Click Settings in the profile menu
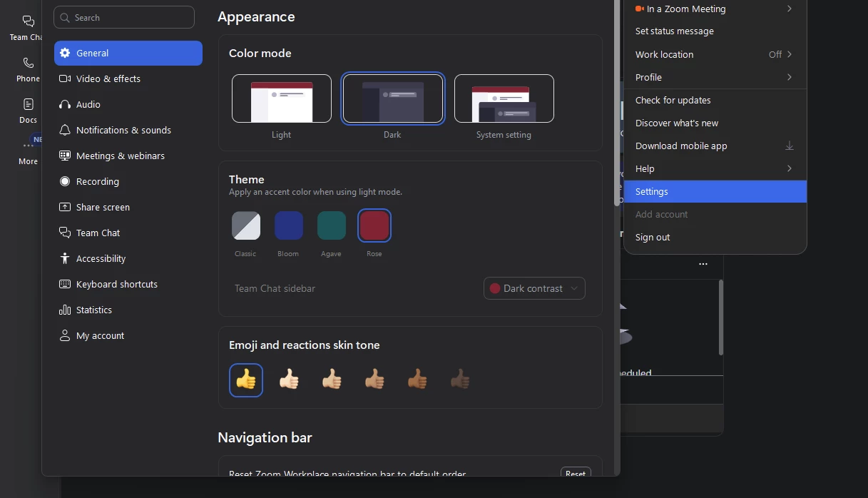The image size is (868, 498). click(x=715, y=191)
